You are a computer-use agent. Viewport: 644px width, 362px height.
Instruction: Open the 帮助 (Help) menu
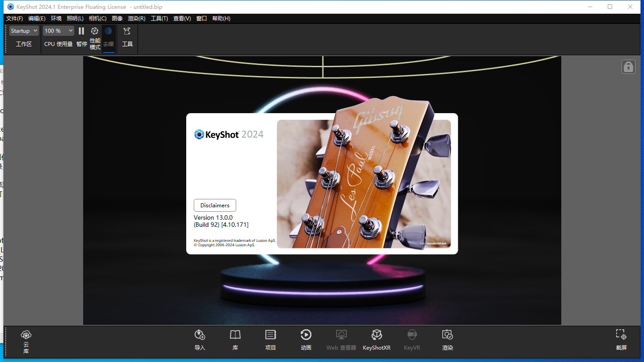pyautogui.click(x=221, y=18)
